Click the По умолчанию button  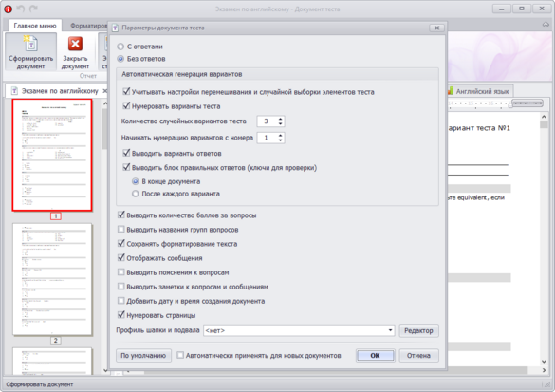click(143, 356)
